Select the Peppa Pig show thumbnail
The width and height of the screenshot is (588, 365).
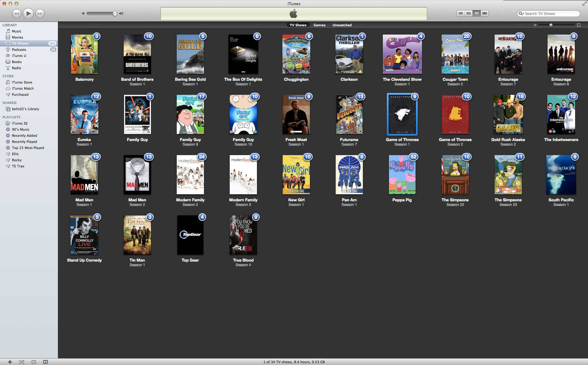pos(402,175)
